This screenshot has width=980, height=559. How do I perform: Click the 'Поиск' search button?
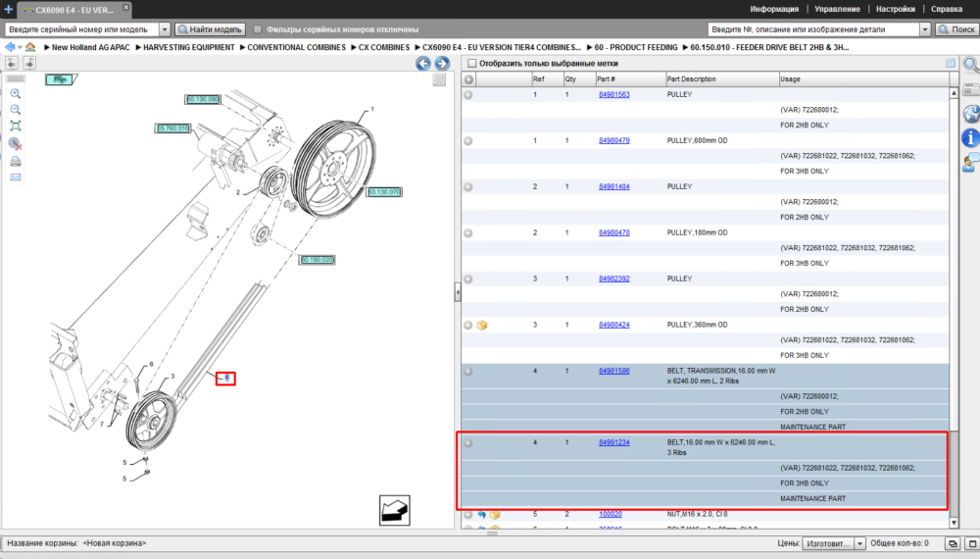956,29
